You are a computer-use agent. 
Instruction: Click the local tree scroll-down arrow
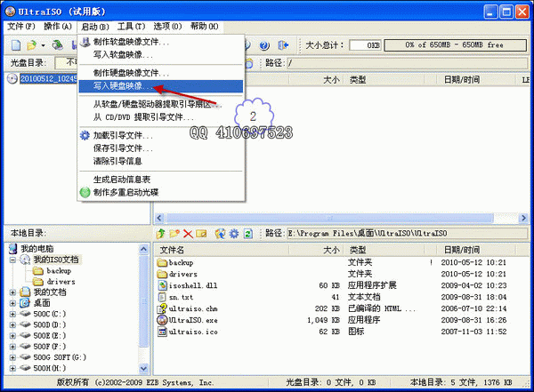[143, 368]
